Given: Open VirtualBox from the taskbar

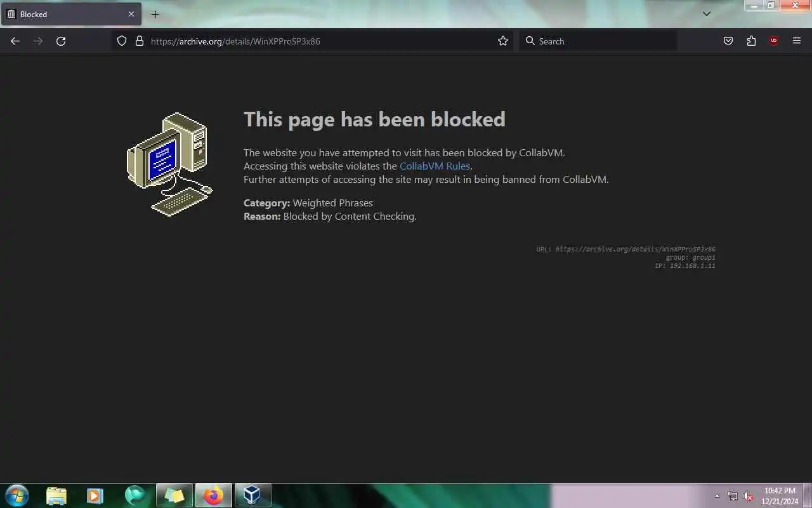Looking at the screenshot, I should coord(253,495).
